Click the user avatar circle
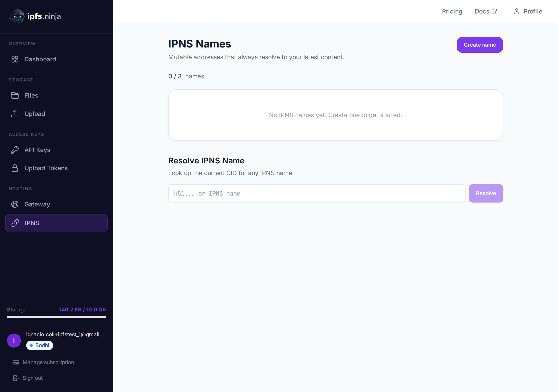Image resolution: width=558 pixels, height=392 pixels. tap(14, 341)
